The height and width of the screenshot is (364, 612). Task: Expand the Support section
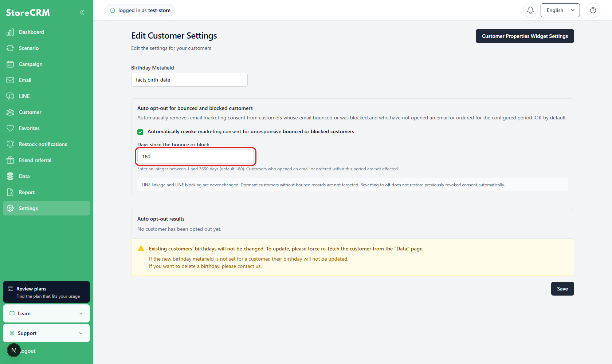47,333
